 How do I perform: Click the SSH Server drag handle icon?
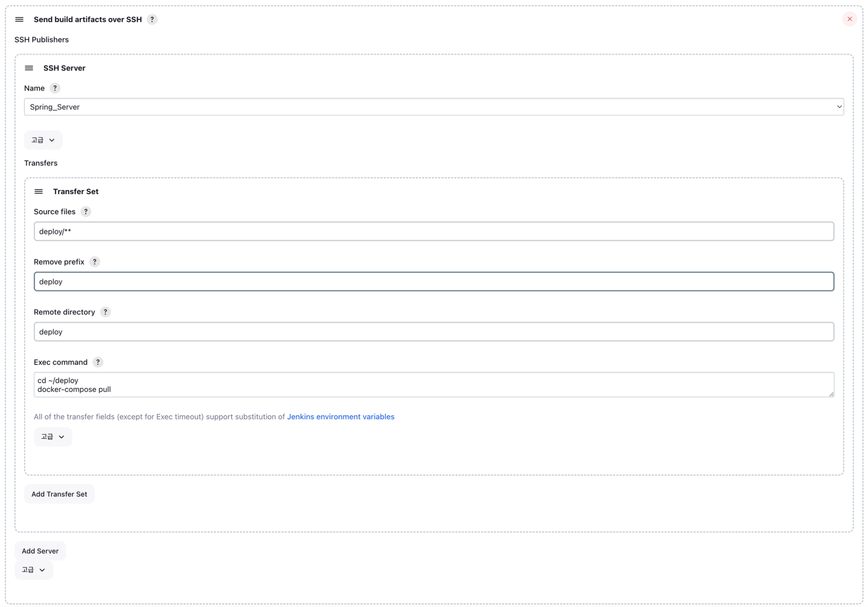click(x=29, y=68)
